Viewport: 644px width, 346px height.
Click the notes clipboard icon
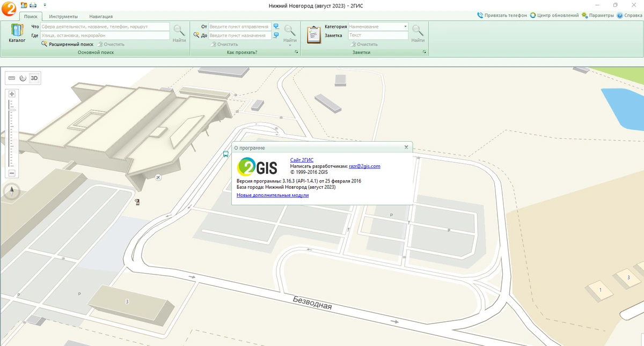coord(313,34)
